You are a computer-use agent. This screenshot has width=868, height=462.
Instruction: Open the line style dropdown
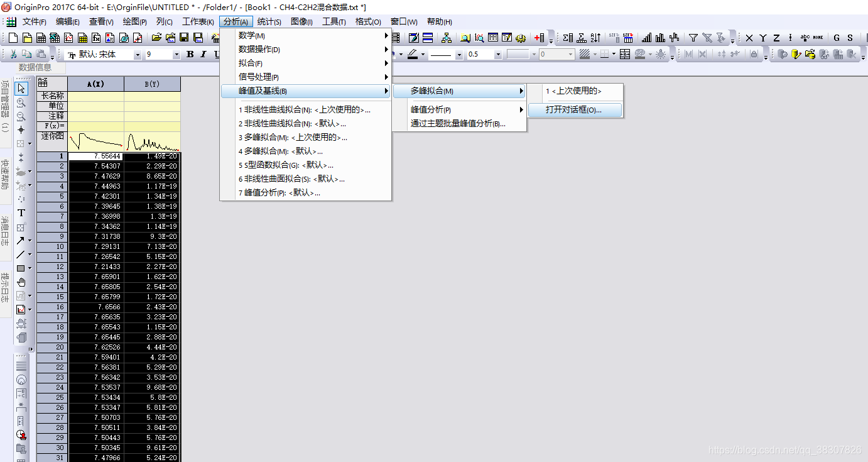click(x=459, y=55)
